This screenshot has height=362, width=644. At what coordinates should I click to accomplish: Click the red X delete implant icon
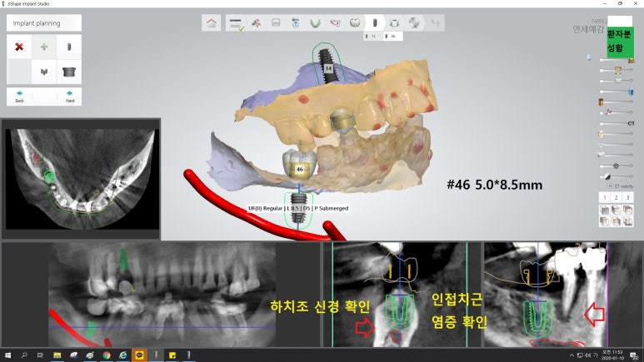pos(19,47)
